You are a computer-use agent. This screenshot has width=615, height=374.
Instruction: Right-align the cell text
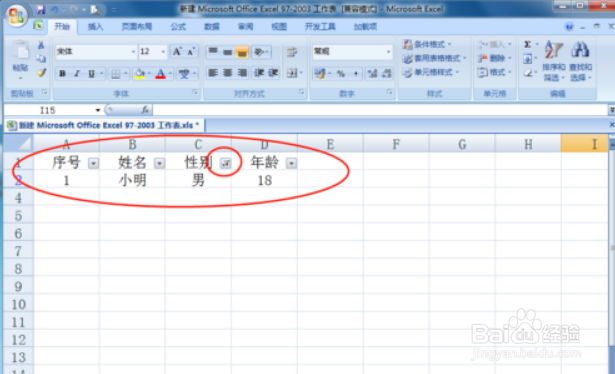coord(242,73)
